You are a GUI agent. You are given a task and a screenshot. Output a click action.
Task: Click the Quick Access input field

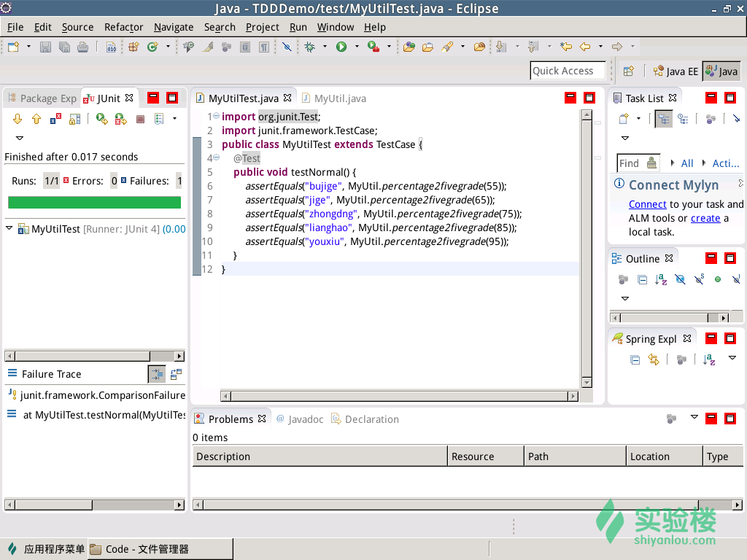coord(568,71)
